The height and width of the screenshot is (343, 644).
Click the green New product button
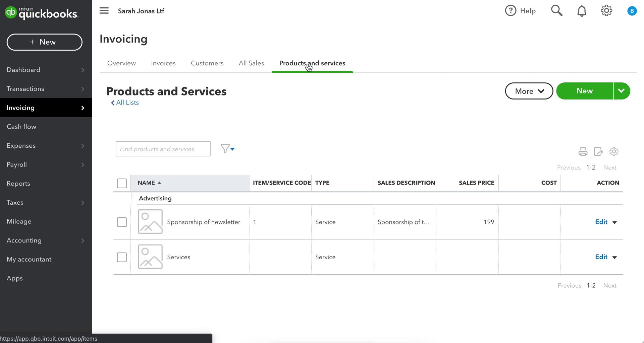tap(585, 91)
